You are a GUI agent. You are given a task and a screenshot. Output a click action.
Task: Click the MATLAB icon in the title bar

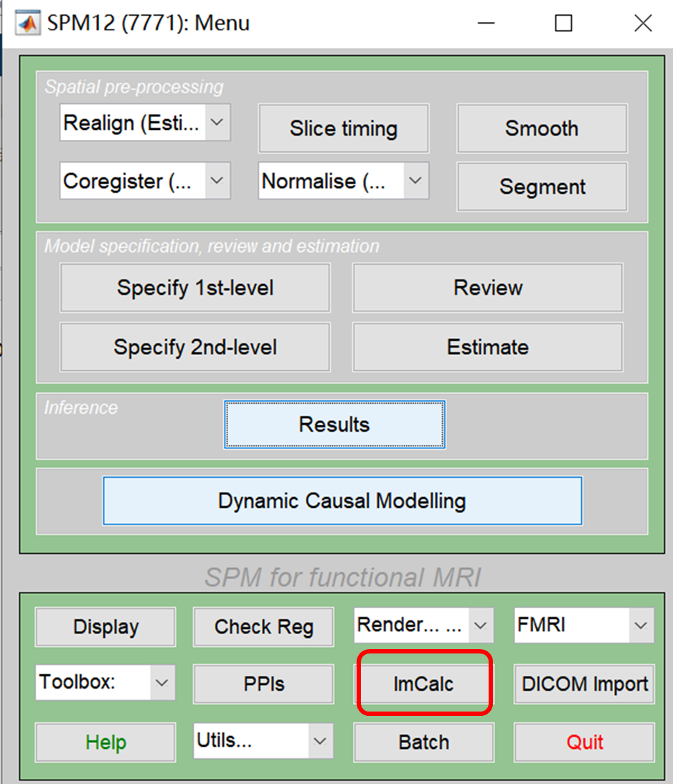[27, 23]
